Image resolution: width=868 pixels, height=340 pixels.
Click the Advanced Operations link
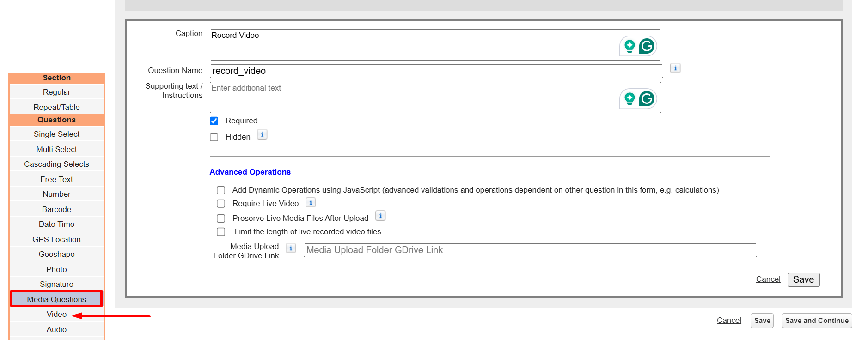click(x=250, y=172)
